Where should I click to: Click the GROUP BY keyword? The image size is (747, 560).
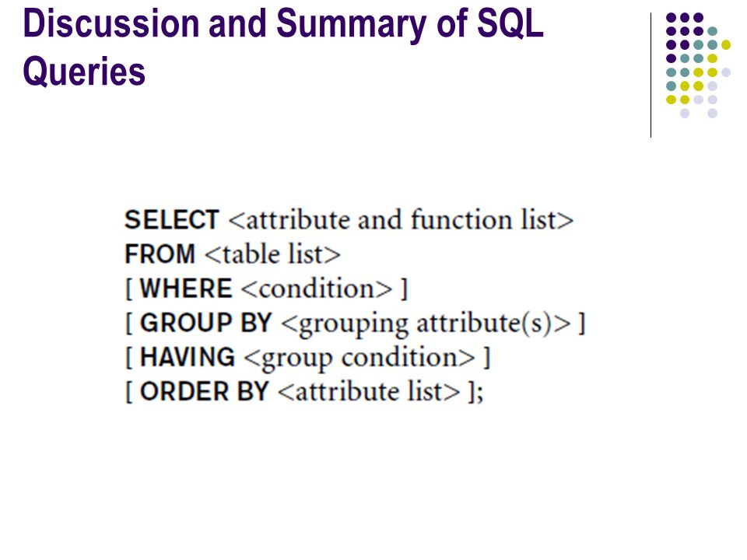click(x=205, y=323)
